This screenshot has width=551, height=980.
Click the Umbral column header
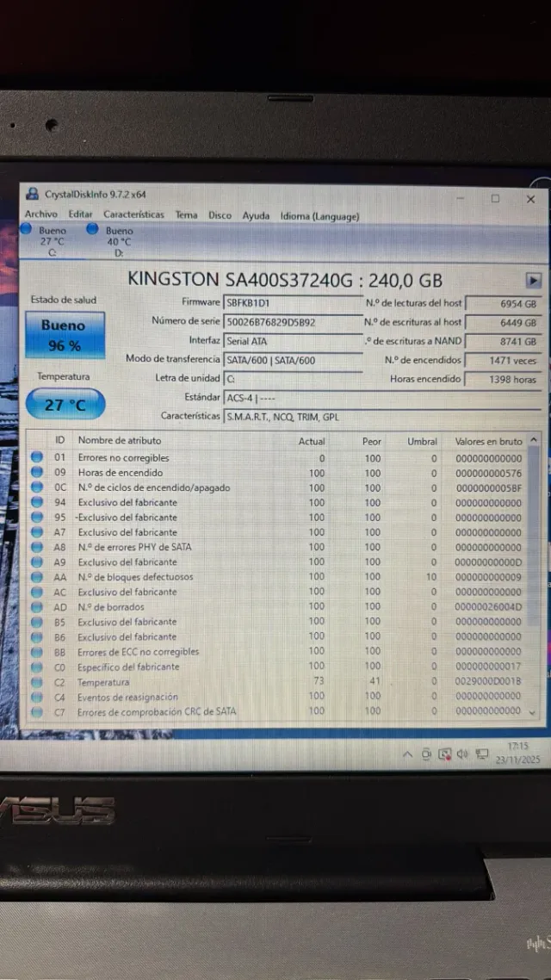(423, 441)
